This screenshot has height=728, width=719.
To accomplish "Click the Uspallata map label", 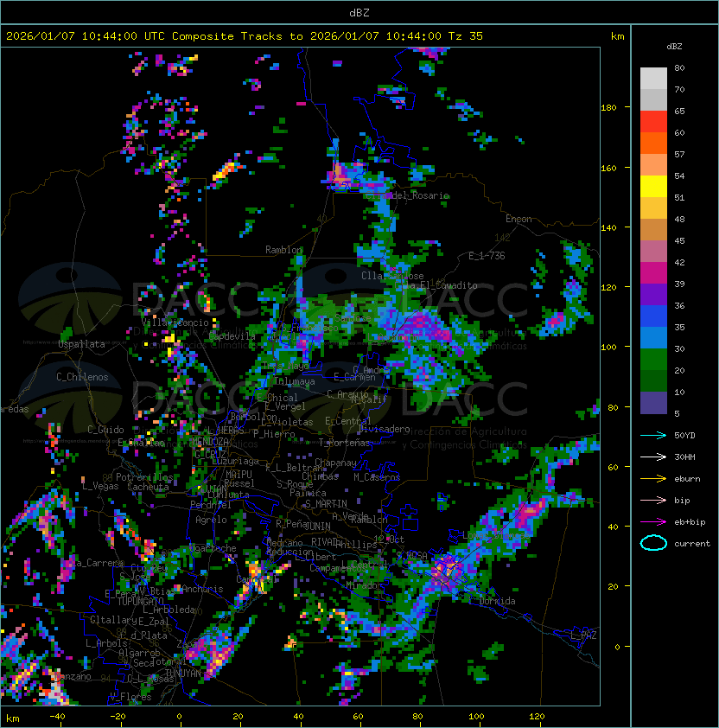I will click(81, 344).
